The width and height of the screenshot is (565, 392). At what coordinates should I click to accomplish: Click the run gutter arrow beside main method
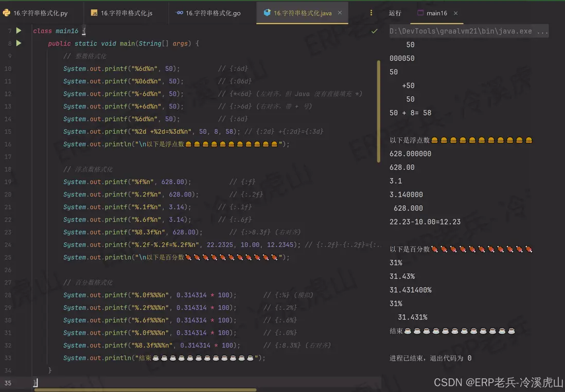click(19, 43)
